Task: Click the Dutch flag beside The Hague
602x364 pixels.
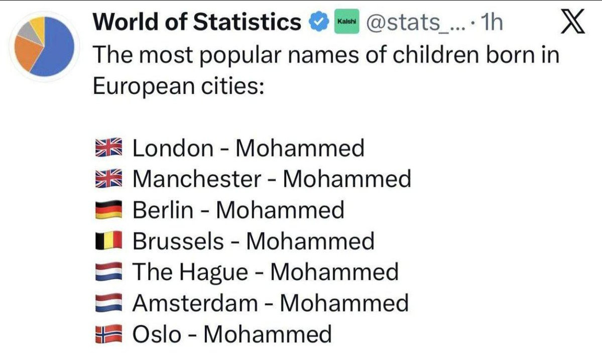Action: [108, 272]
